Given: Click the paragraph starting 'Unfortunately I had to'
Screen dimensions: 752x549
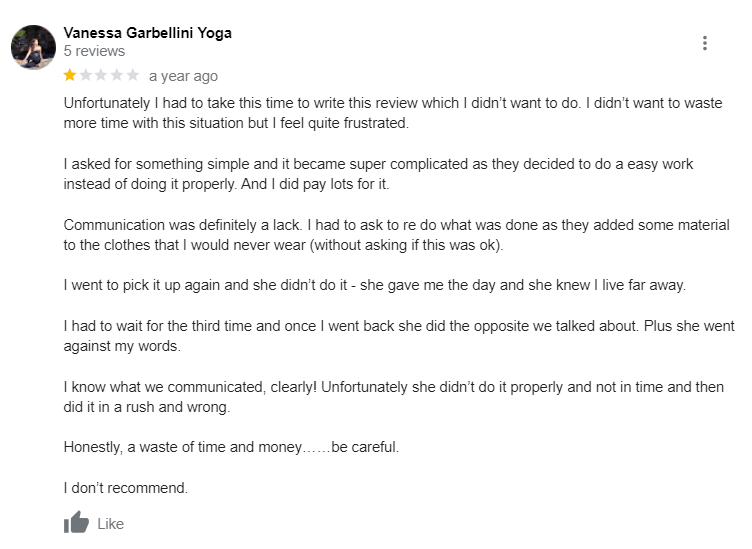Looking at the screenshot, I should click(393, 113).
